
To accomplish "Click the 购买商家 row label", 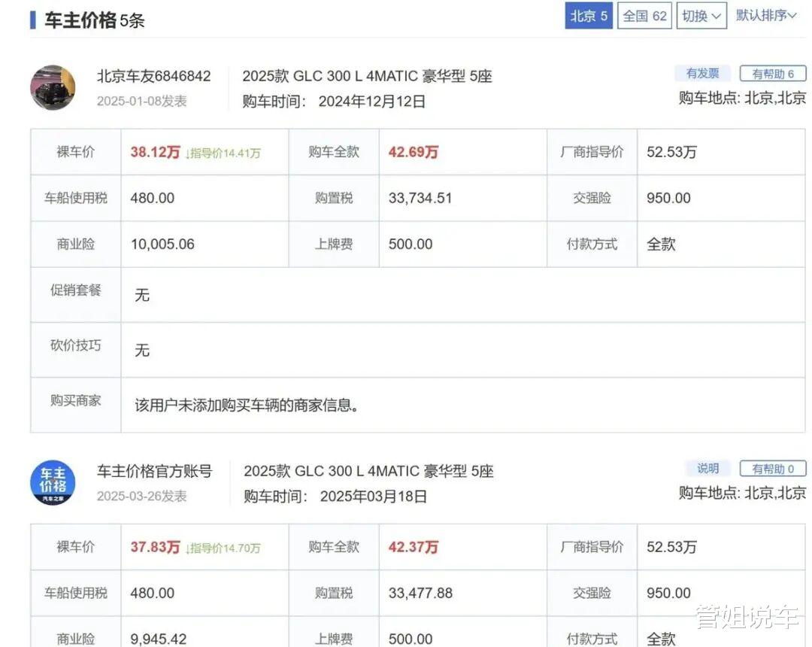I will [76, 400].
